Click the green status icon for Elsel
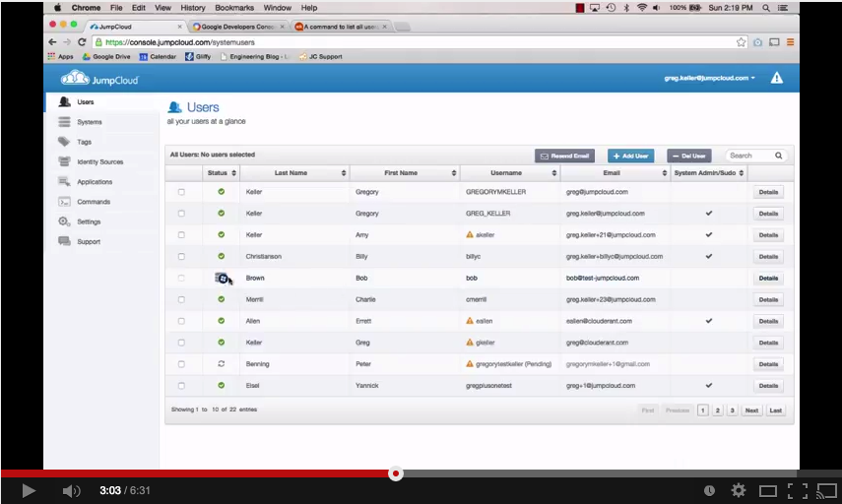The image size is (842, 504). [221, 385]
